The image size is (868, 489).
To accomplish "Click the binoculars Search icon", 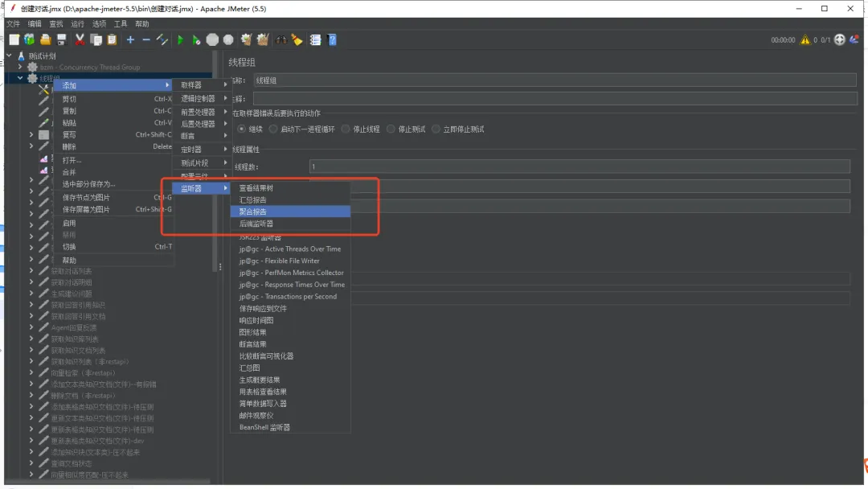I will 281,39.
